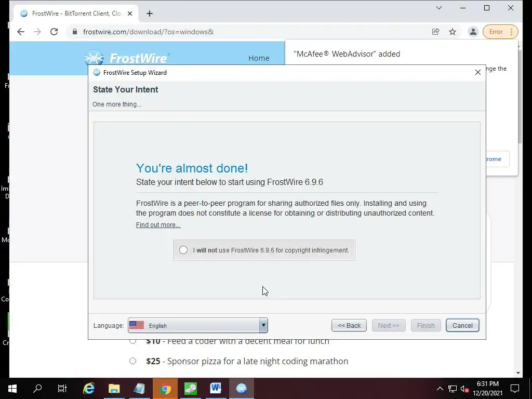
Task: Launch Internet Explorer from the taskbar
Action: click(x=88, y=389)
